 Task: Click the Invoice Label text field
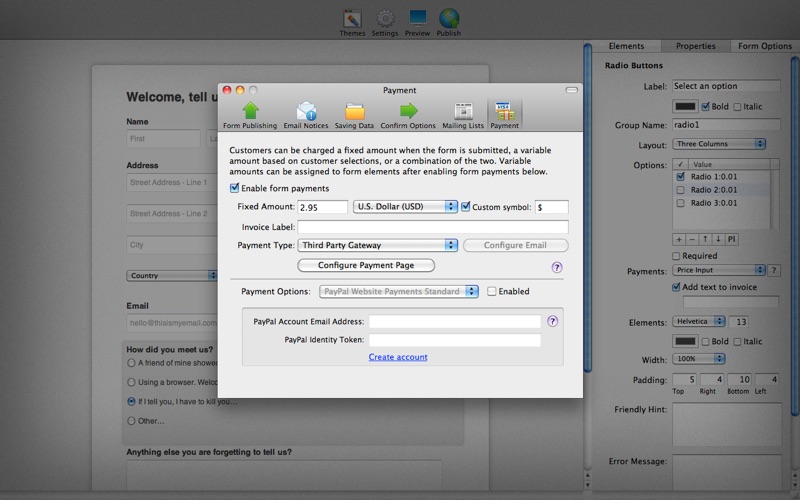[433, 226]
